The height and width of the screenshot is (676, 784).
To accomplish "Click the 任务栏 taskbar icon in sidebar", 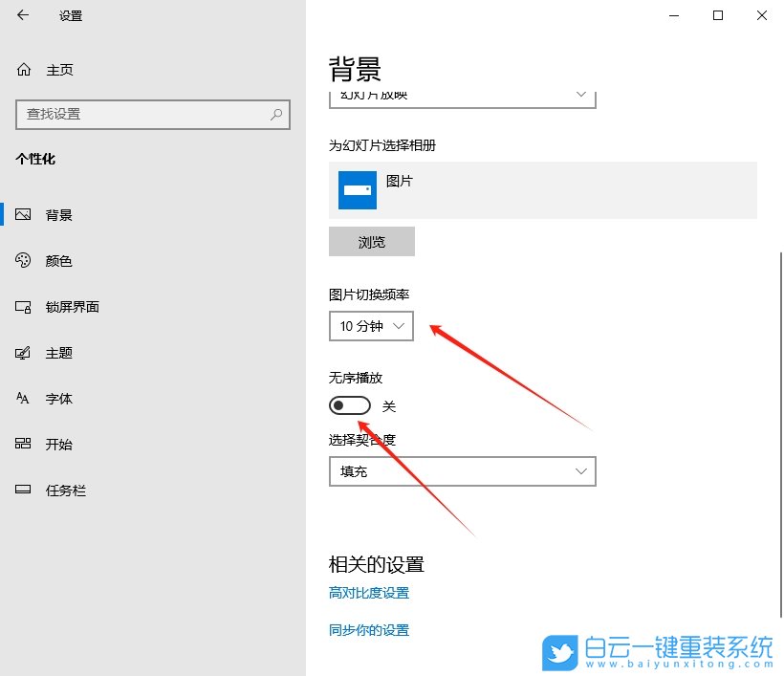I will click(x=23, y=490).
